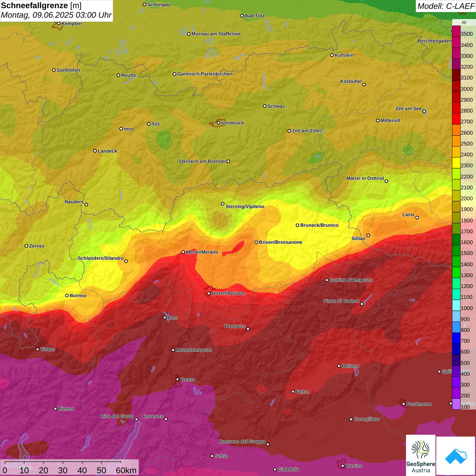Select the Bad Tölz marker dot
Screen dimensions: 476x476
242,16
